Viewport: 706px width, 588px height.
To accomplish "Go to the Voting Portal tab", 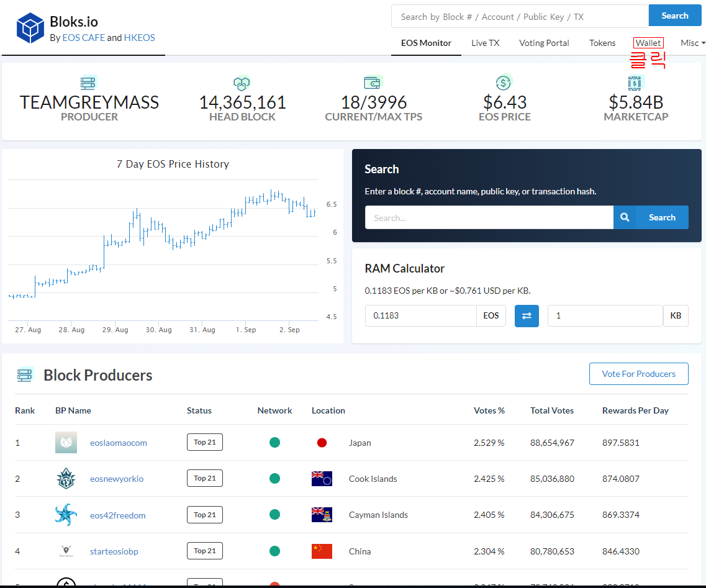I will [x=544, y=43].
